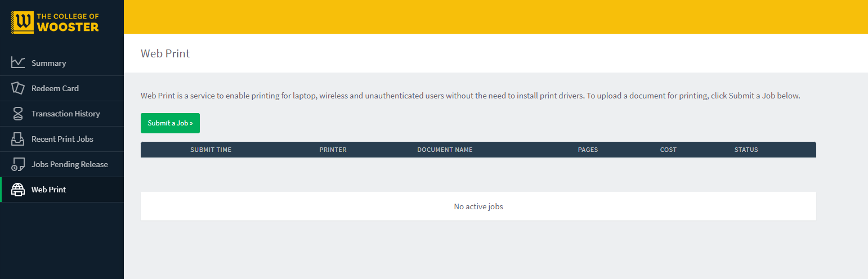Click the Pages column header

pos(588,150)
